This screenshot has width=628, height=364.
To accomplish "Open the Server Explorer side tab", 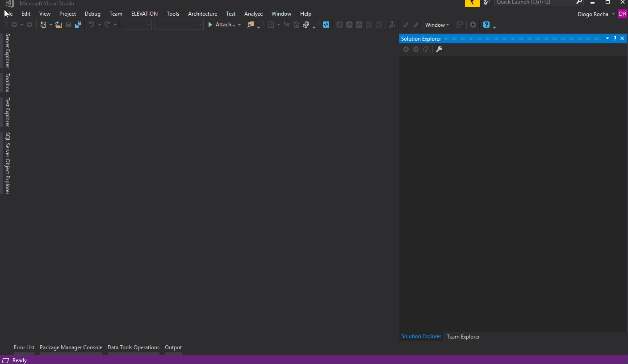I will pos(7,50).
